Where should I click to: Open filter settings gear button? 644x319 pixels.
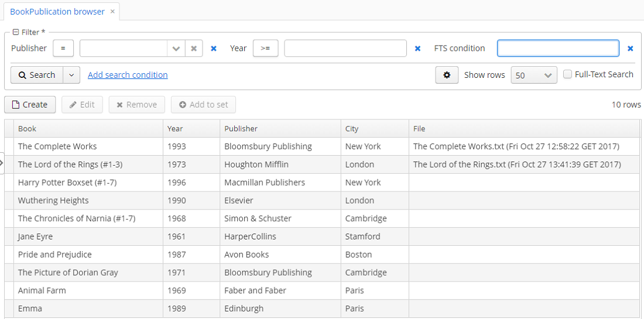(447, 75)
